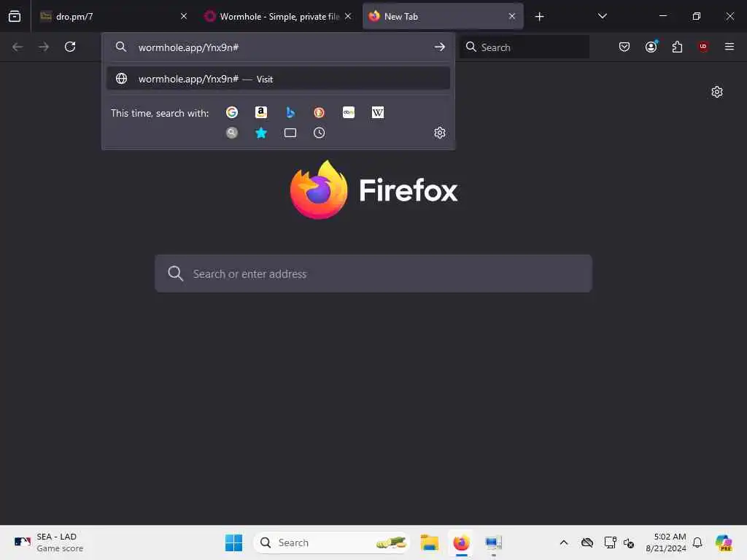Screen dimensions: 747x560
Task: Close the dro.pm/7 tab
Action: [184, 16]
